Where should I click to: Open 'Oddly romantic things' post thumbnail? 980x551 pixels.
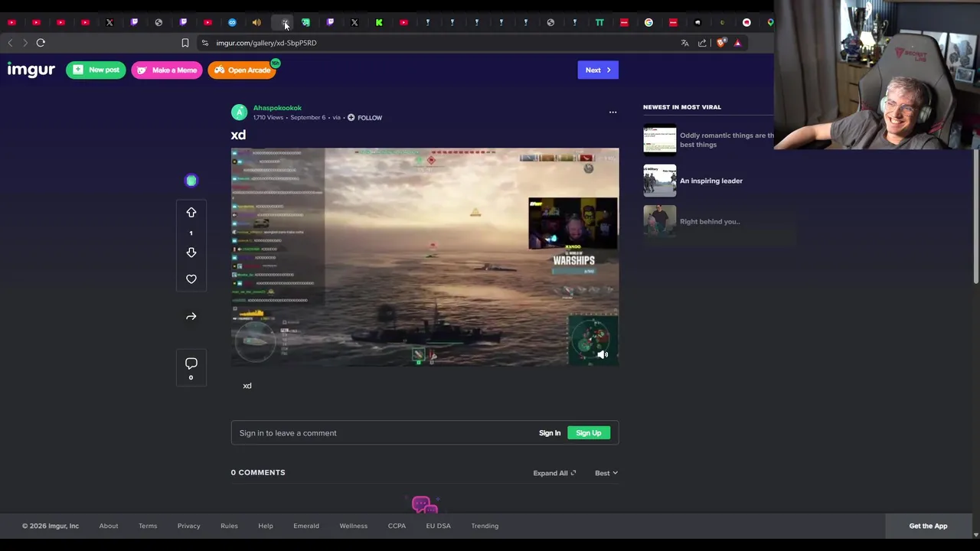coord(660,140)
